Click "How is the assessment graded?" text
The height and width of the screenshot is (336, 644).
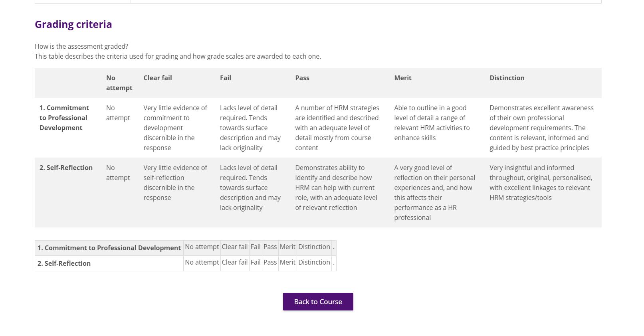tap(81, 46)
